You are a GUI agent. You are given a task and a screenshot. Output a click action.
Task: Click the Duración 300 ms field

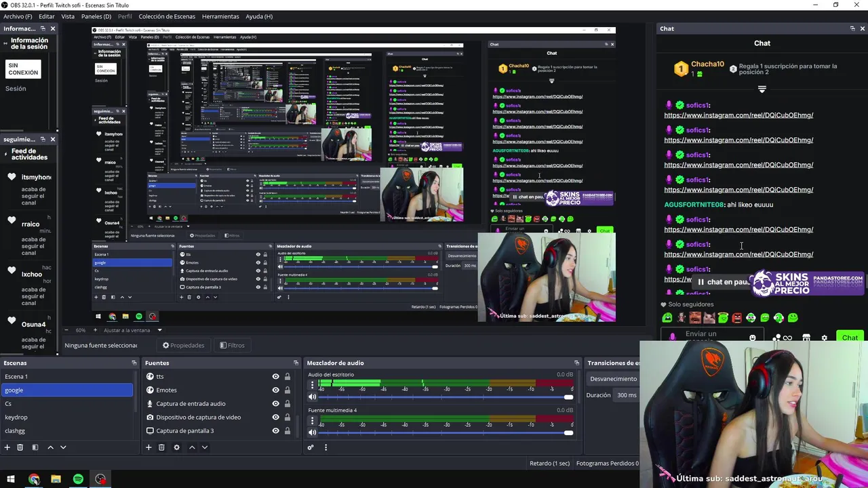pyautogui.click(x=627, y=395)
